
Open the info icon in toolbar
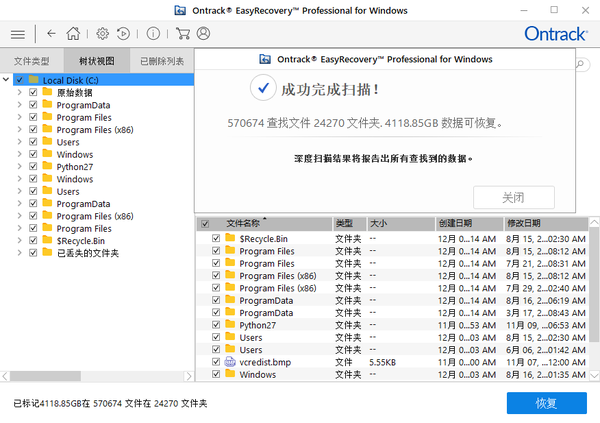click(153, 33)
